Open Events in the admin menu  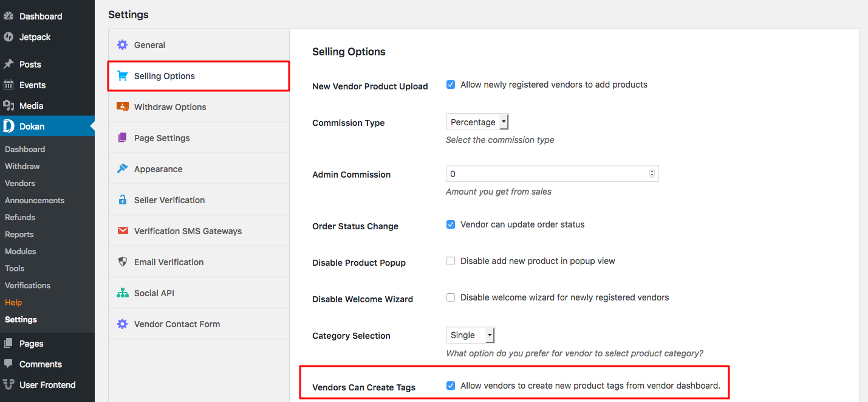[47, 85]
